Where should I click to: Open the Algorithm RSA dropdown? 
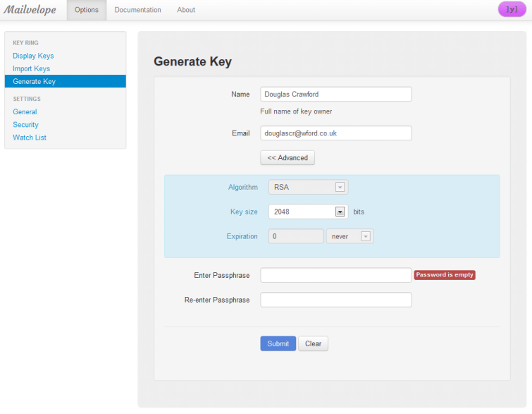coord(308,187)
